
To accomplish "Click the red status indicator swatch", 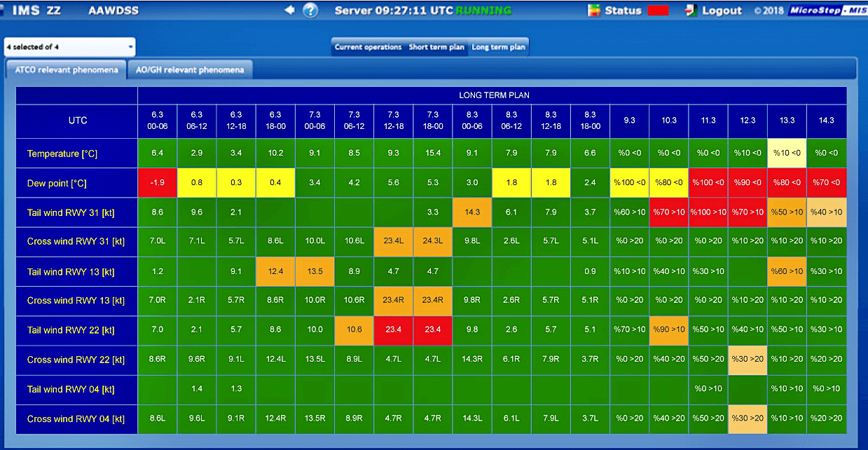I will click(659, 10).
